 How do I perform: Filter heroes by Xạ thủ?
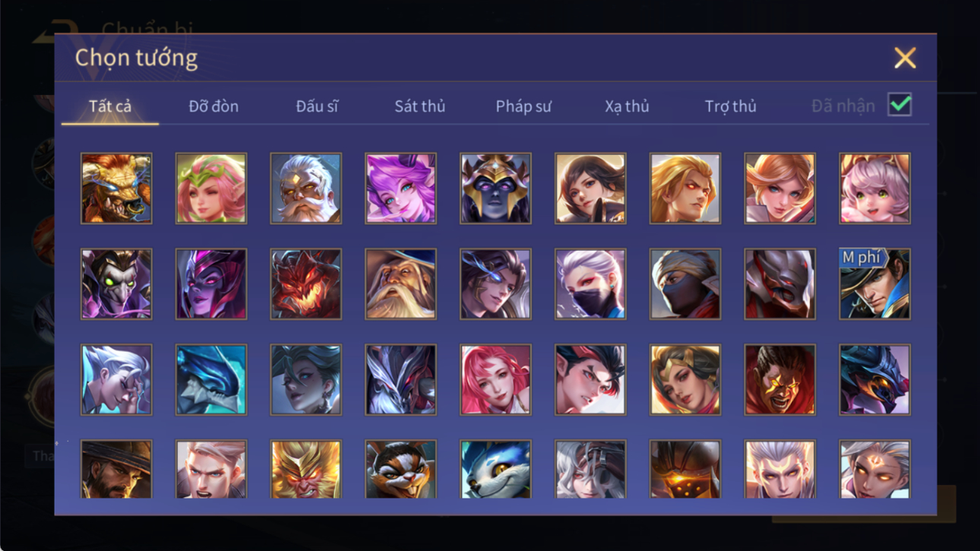point(627,106)
